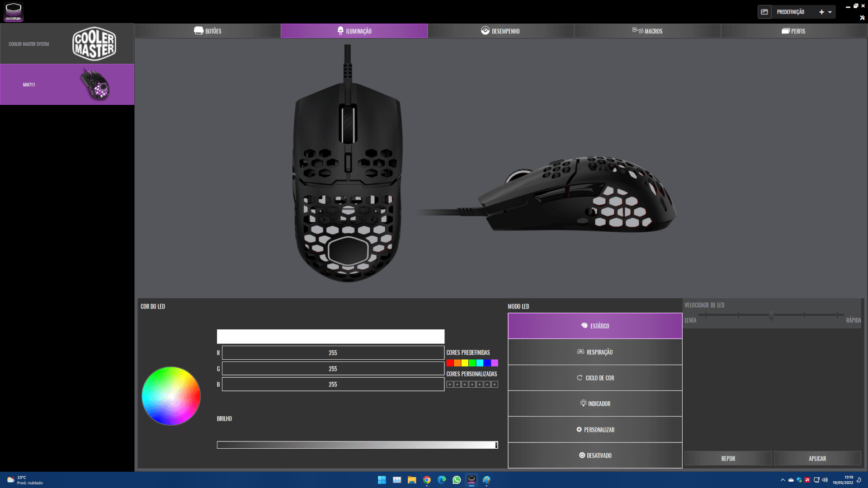This screenshot has height=488, width=868.
Task: Click the preset image icon
Action: 764,12
